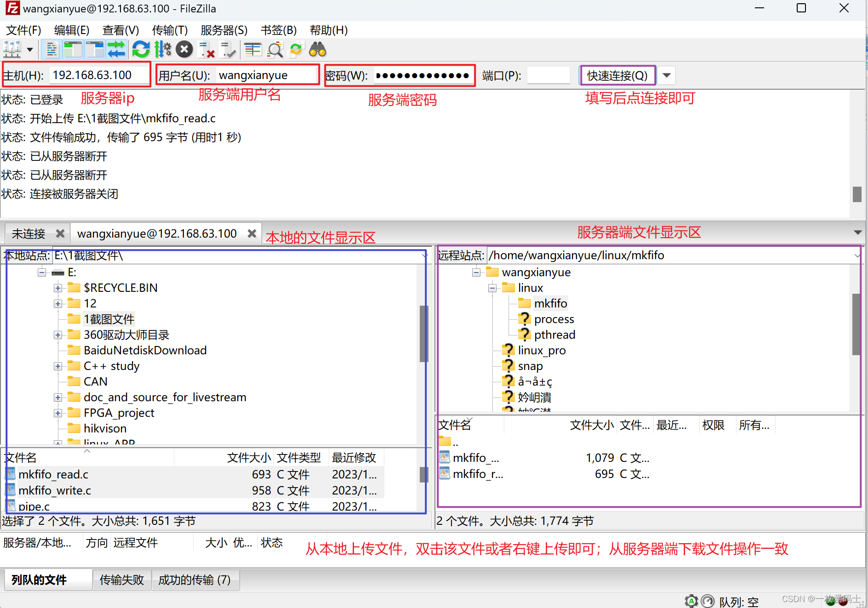Click the transfer type icon in status bar
This screenshot has height=608, width=868.
tap(691, 601)
